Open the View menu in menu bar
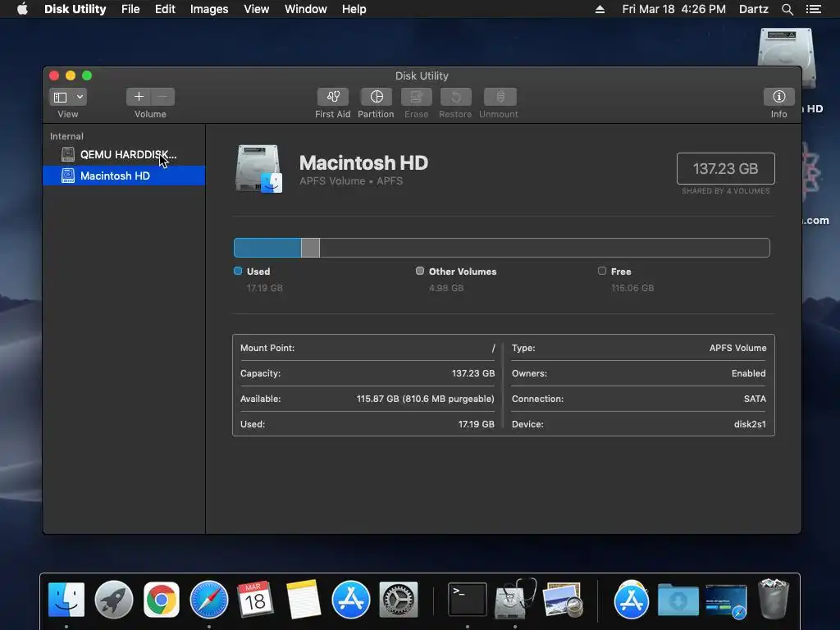The image size is (840, 630). coord(256,9)
